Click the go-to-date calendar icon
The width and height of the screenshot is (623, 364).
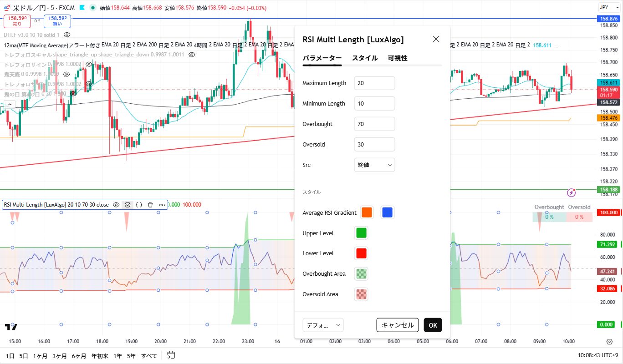[171, 355]
